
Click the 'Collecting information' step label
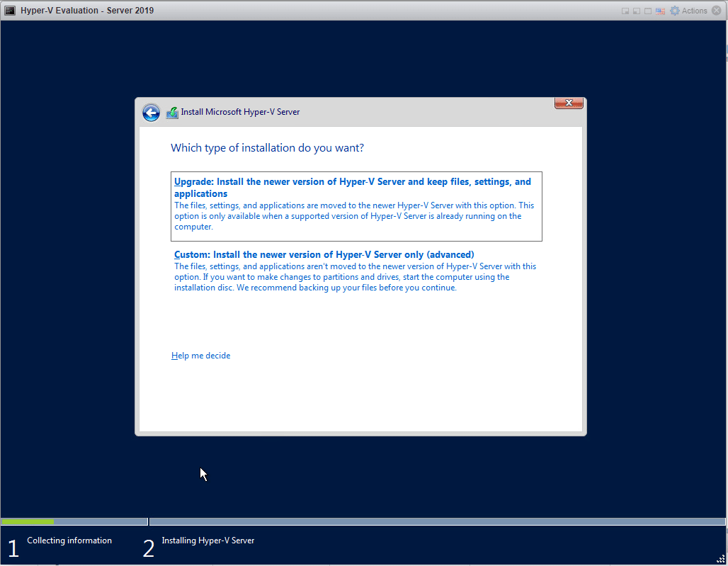(x=69, y=540)
